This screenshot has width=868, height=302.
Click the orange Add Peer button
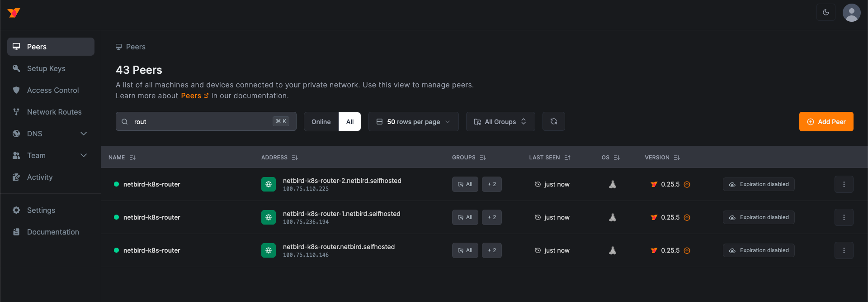click(x=826, y=122)
